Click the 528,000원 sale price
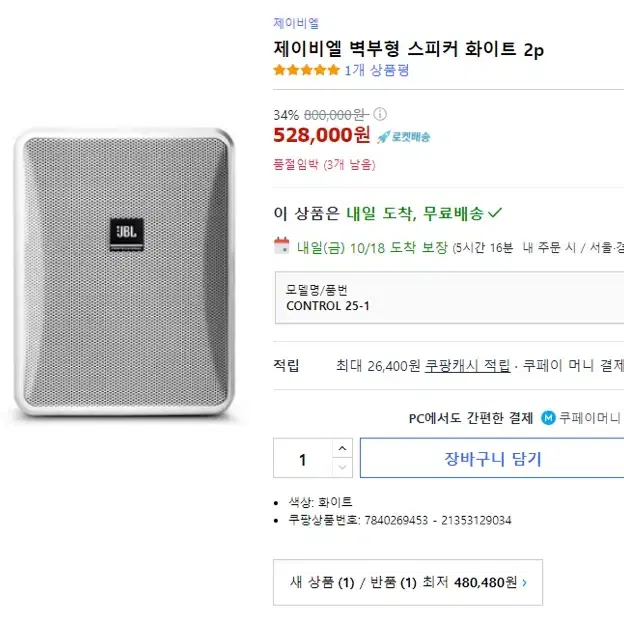This screenshot has height=624, width=624. coord(322,135)
